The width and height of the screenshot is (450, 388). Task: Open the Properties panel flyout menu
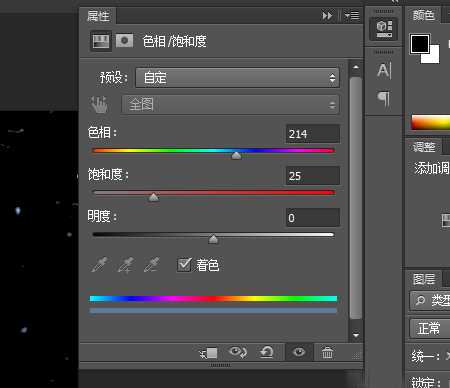pos(352,16)
